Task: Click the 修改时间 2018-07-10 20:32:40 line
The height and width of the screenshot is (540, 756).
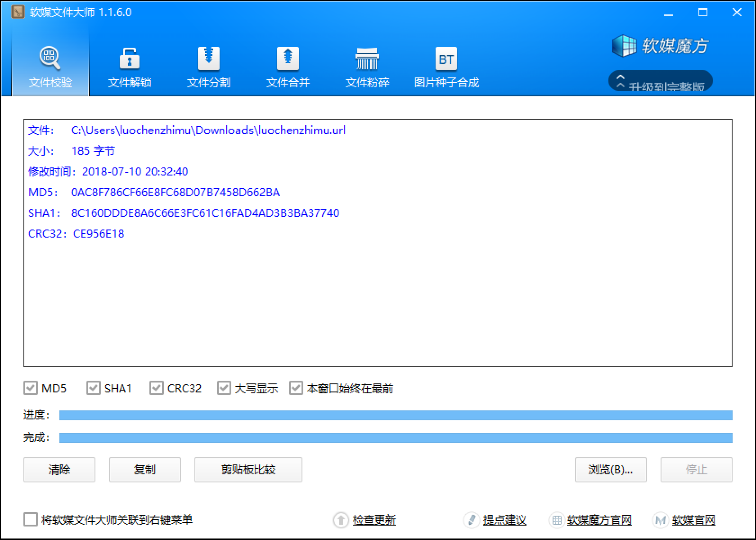Action: point(108,171)
